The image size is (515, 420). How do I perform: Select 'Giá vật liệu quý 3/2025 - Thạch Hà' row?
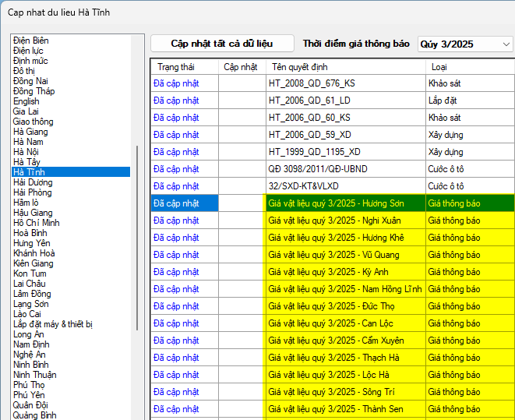click(x=333, y=358)
